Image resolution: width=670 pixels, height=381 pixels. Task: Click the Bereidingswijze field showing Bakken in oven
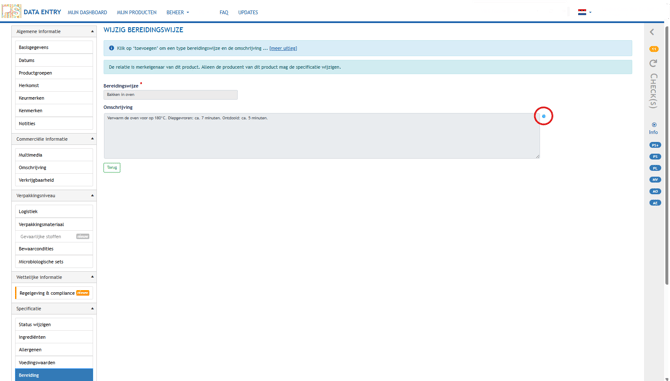click(170, 95)
